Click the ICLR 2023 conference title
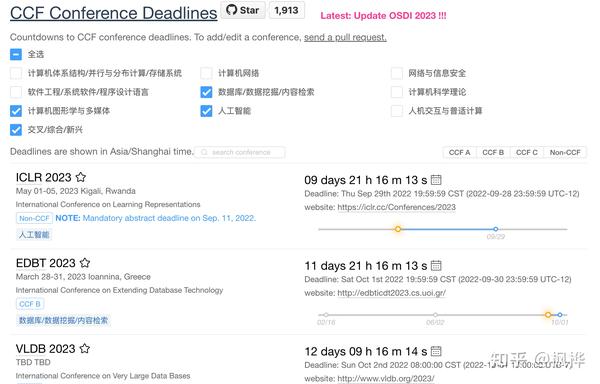This screenshot has height=384, width=600. 44,177
